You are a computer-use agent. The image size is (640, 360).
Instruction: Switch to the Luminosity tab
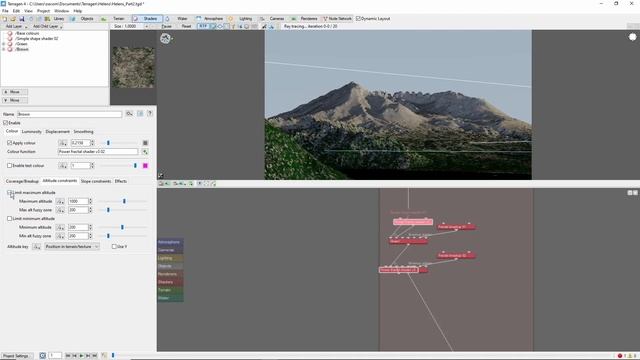31,132
